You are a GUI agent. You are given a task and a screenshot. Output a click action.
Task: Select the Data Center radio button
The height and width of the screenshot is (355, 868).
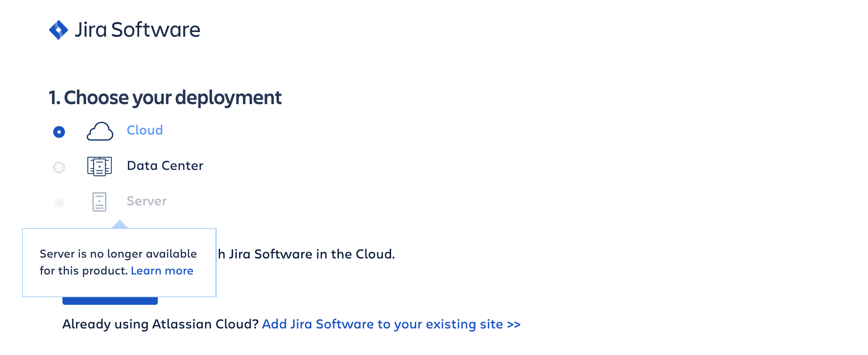(59, 167)
